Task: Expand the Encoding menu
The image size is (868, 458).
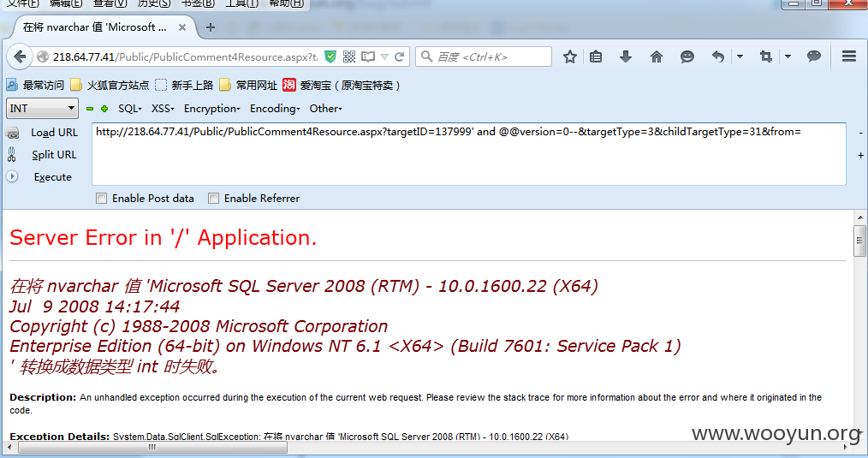Action: [275, 109]
